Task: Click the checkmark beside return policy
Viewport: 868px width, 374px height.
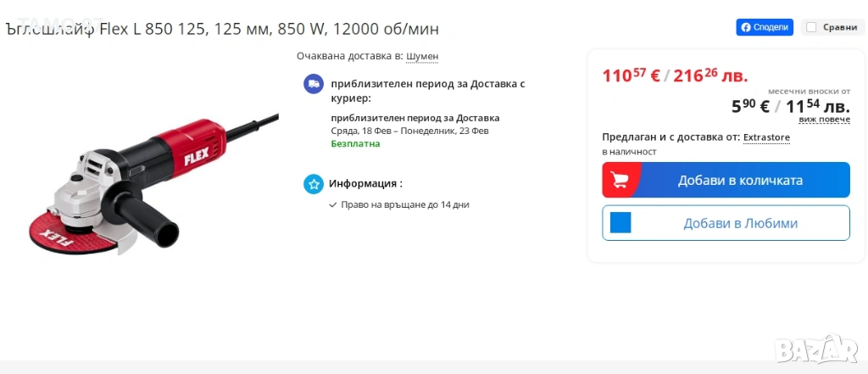Action: pos(332,204)
